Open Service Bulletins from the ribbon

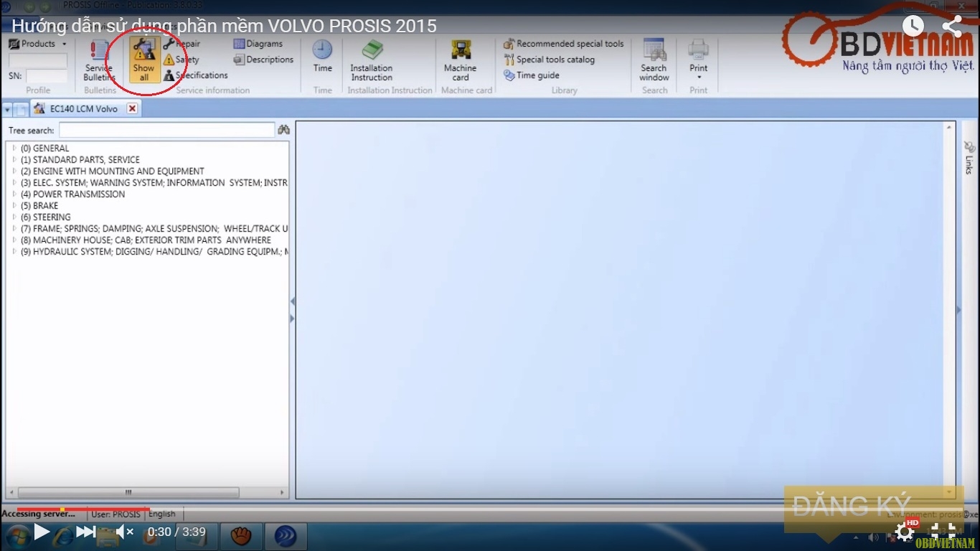(99, 60)
